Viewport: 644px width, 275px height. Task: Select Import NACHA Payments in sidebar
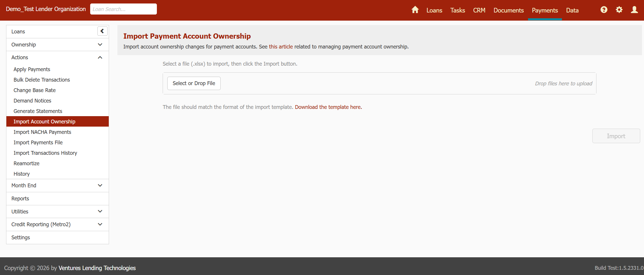pos(42,132)
